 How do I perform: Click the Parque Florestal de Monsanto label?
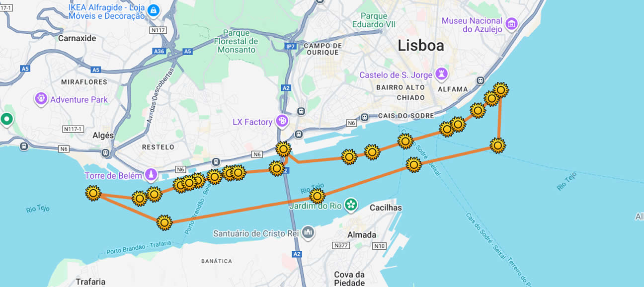tap(236, 41)
